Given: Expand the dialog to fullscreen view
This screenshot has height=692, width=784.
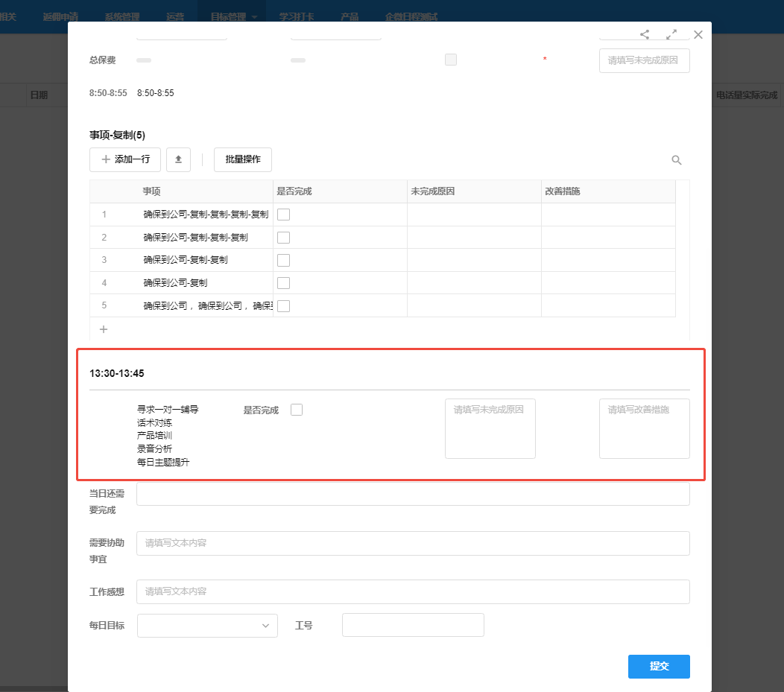Looking at the screenshot, I should tap(671, 34).
